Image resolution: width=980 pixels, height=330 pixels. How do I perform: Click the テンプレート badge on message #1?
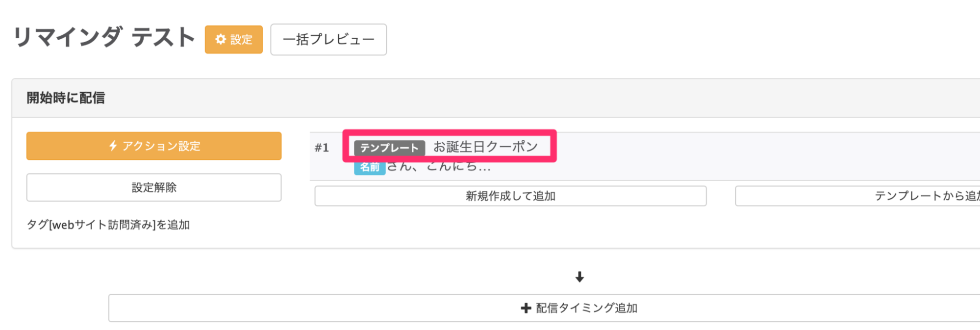(389, 146)
